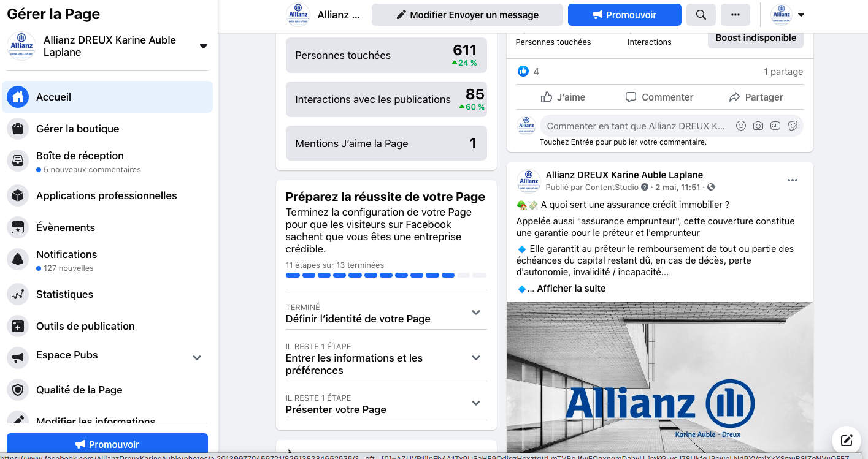868x459 pixels.
Task: Click the 1 partage link
Action: point(783,71)
